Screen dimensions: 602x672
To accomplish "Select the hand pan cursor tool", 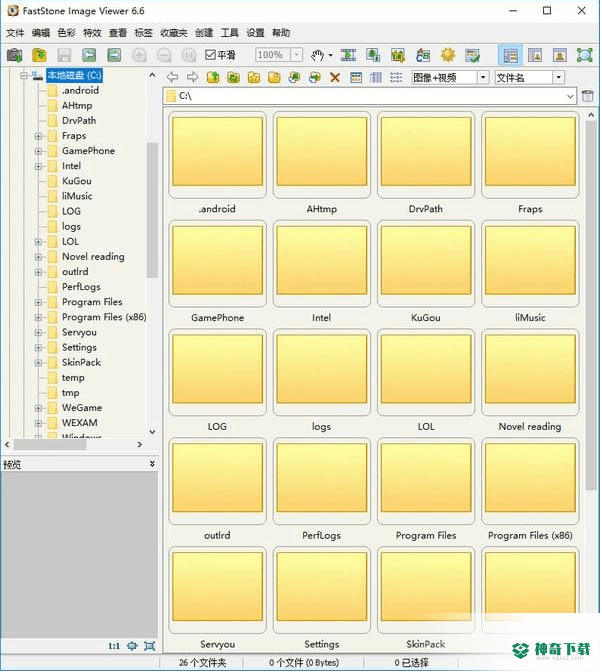I will 317,55.
